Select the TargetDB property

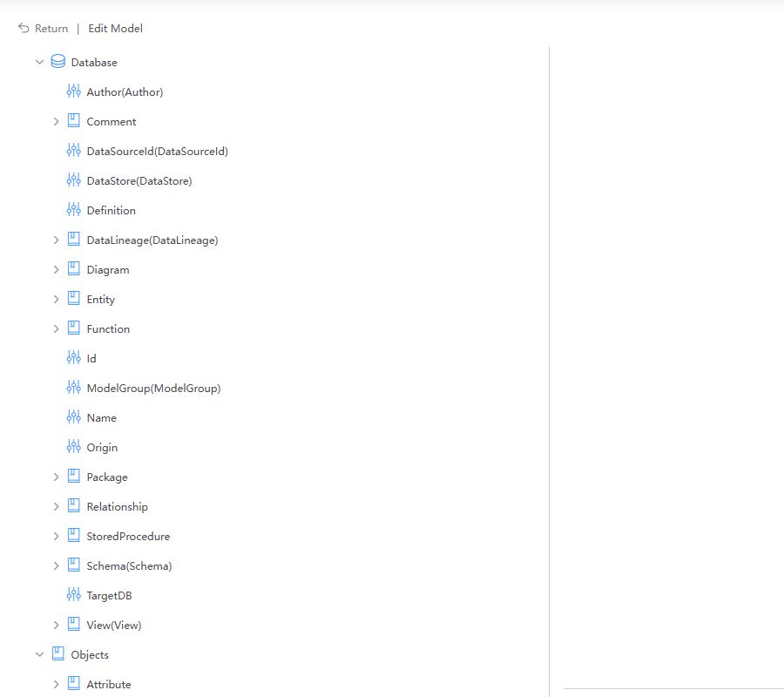(109, 596)
